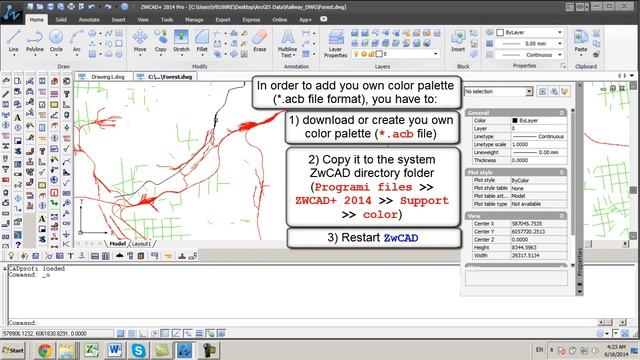Open Chrome from the taskbar
Image resolution: width=640 pixels, height=360 pixels.
45,350
